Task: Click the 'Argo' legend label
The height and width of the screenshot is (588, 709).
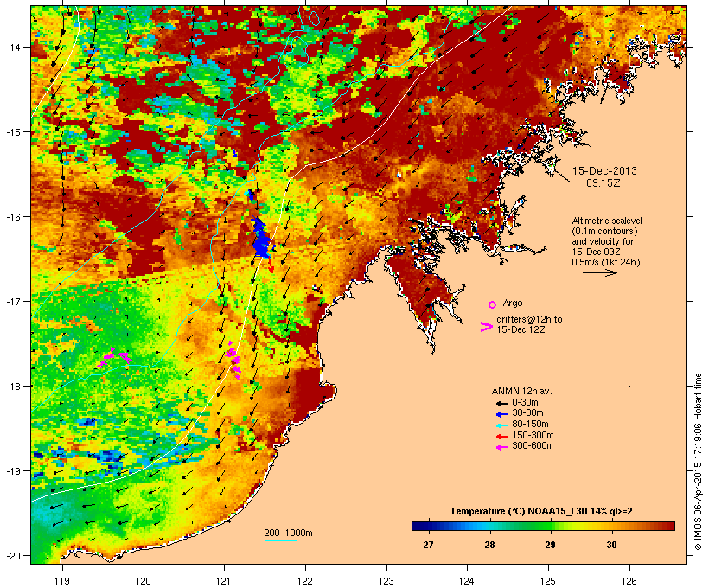Action: coord(513,303)
